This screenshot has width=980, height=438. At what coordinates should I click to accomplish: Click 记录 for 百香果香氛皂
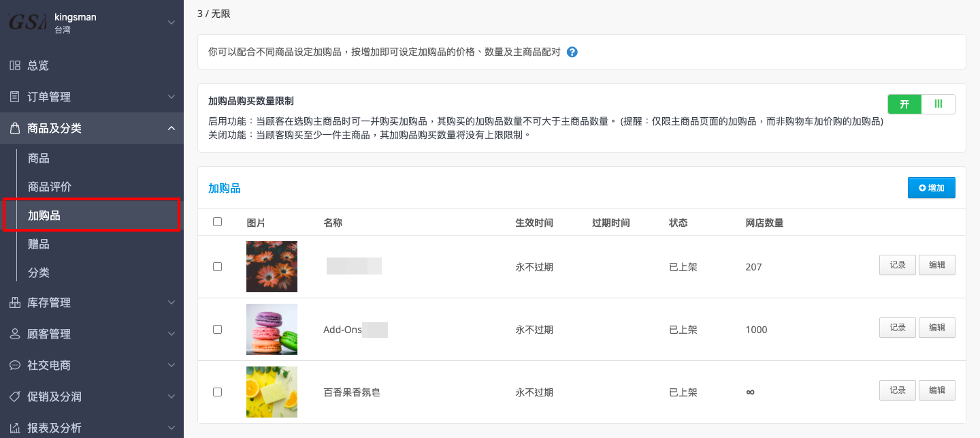click(897, 390)
